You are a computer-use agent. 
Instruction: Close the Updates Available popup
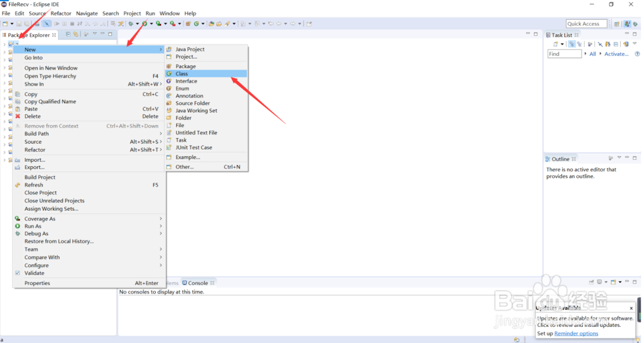tap(631, 308)
